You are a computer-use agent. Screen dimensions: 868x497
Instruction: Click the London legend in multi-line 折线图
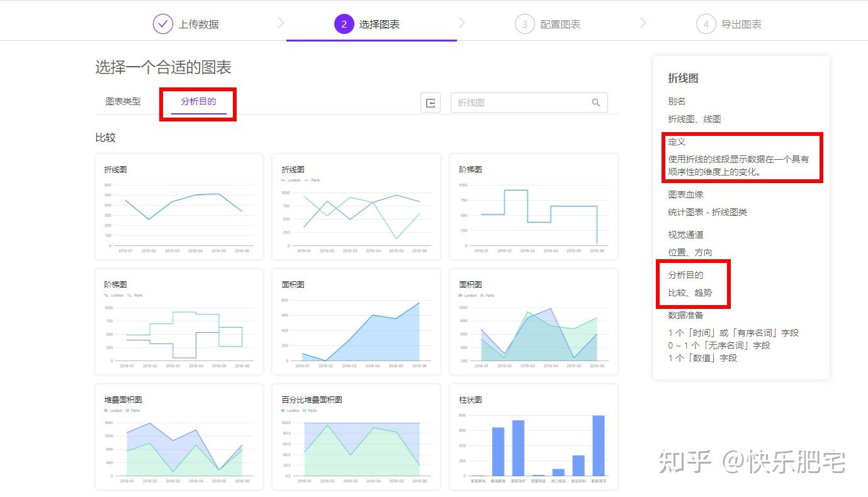pyautogui.click(x=291, y=181)
